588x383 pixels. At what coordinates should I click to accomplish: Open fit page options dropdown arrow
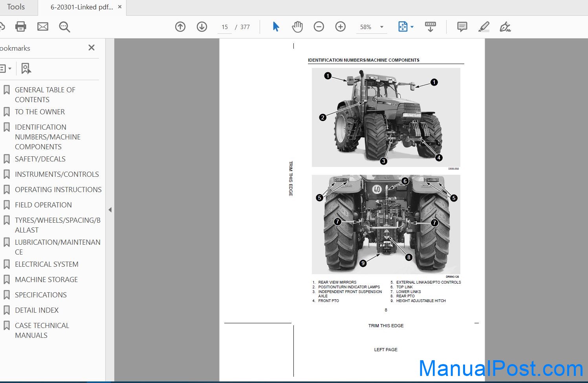tap(412, 27)
